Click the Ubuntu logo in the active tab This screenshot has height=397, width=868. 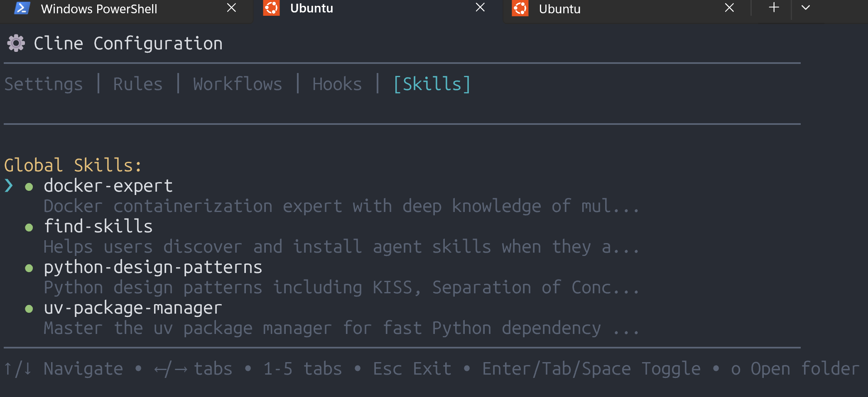(x=271, y=8)
